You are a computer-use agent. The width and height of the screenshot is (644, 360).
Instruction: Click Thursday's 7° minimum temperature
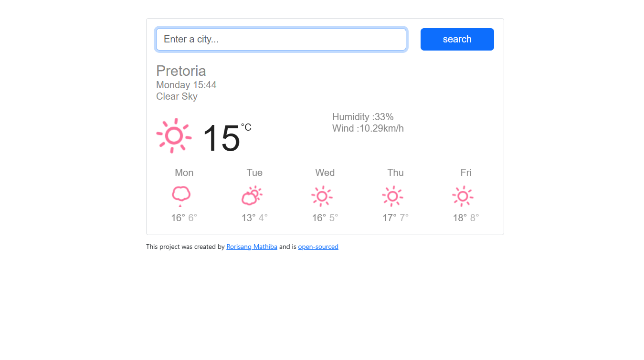tap(404, 218)
